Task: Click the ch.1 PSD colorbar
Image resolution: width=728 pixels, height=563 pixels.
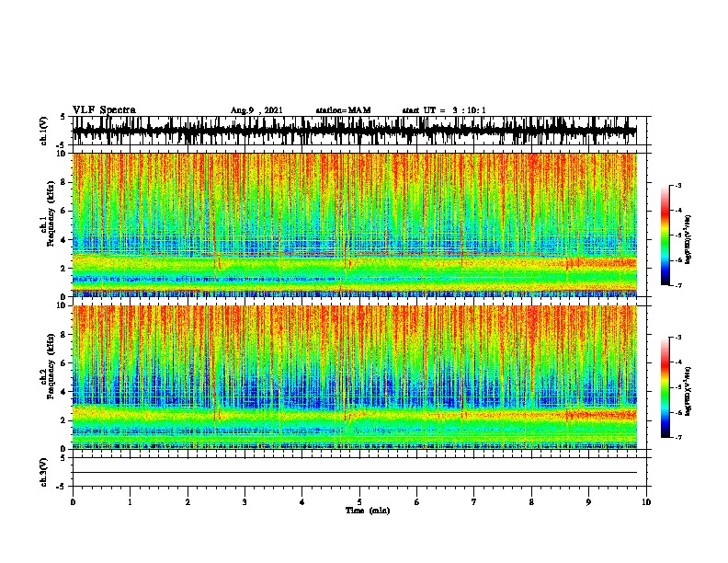Action: (665, 236)
